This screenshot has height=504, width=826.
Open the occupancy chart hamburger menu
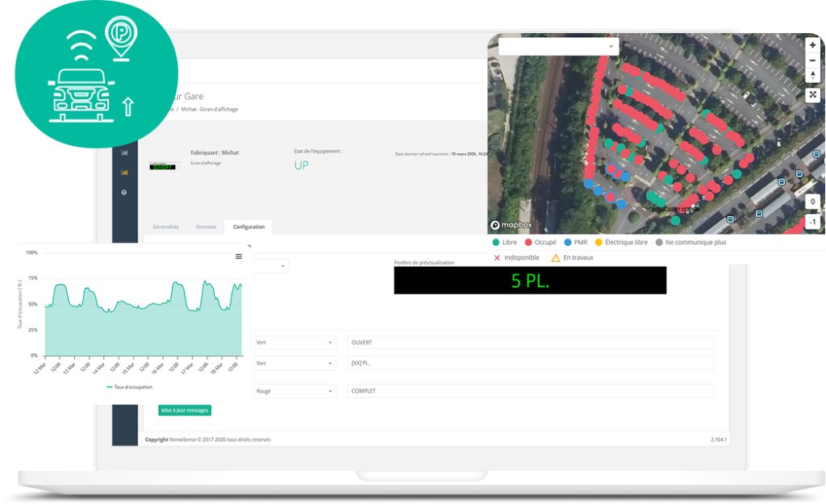coord(238,256)
